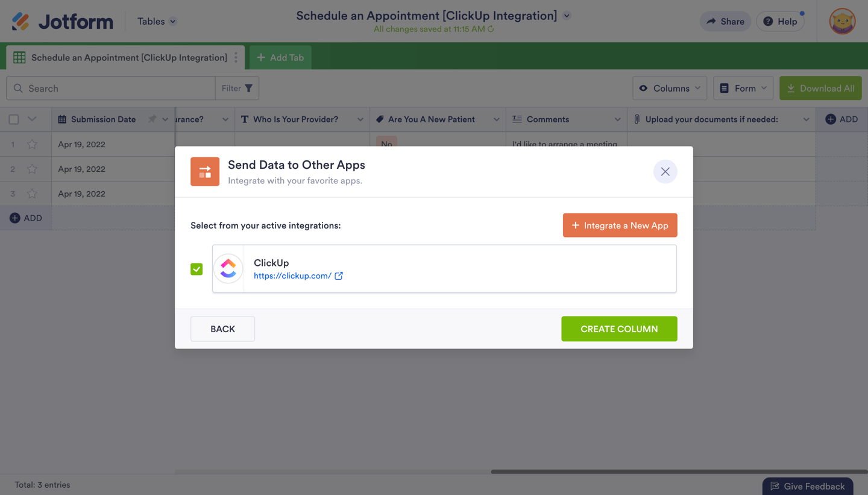Open the Form view dropdown
This screenshot has width=868, height=495.
point(743,88)
